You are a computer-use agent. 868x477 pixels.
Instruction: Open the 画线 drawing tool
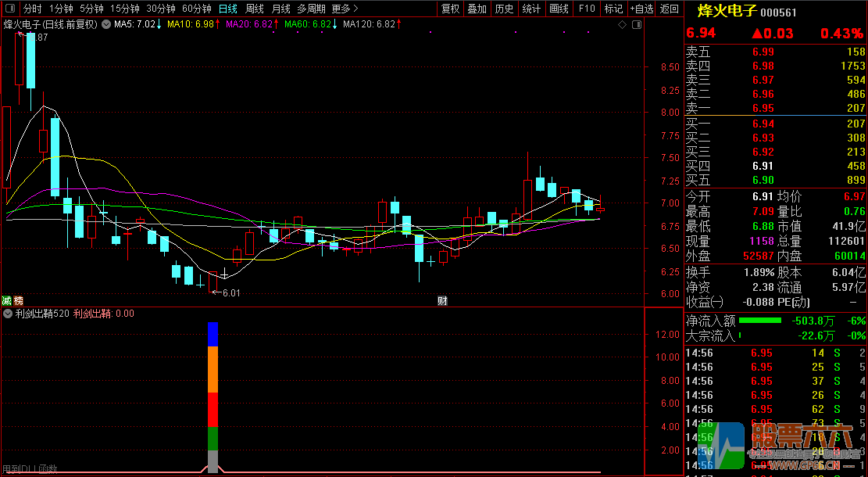click(559, 9)
